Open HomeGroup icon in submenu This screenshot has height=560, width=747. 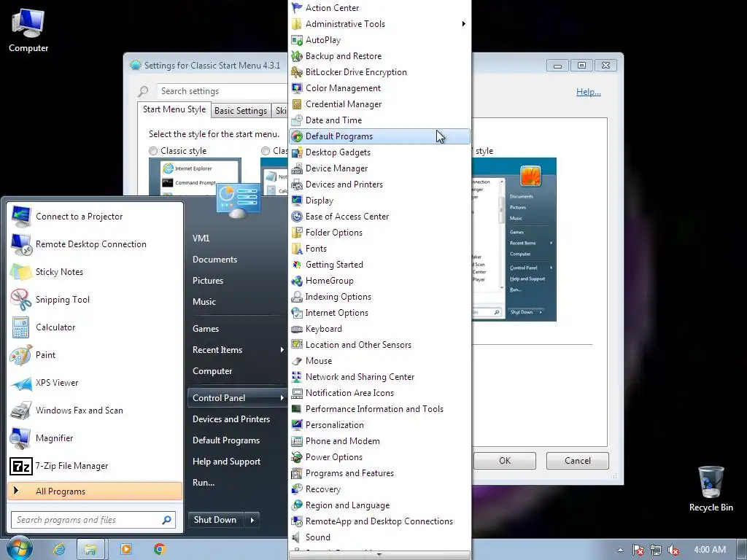coord(297,281)
